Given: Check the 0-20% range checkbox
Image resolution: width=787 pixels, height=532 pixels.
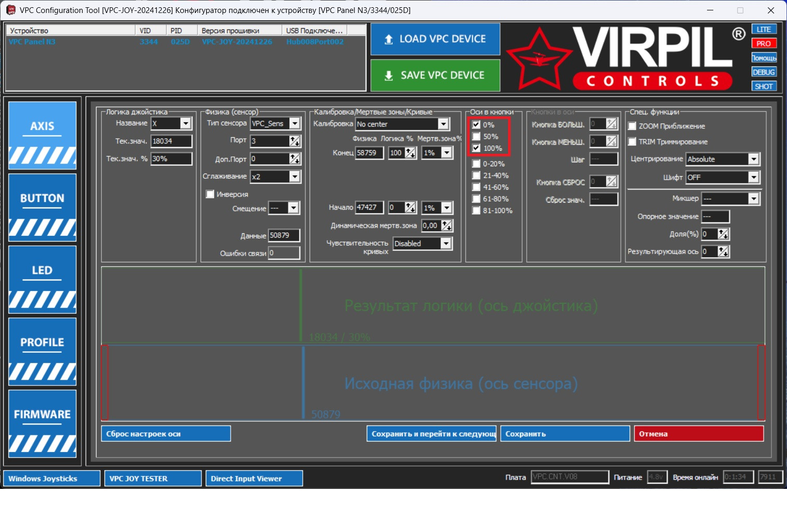Looking at the screenshot, I should click(x=476, y=164).
